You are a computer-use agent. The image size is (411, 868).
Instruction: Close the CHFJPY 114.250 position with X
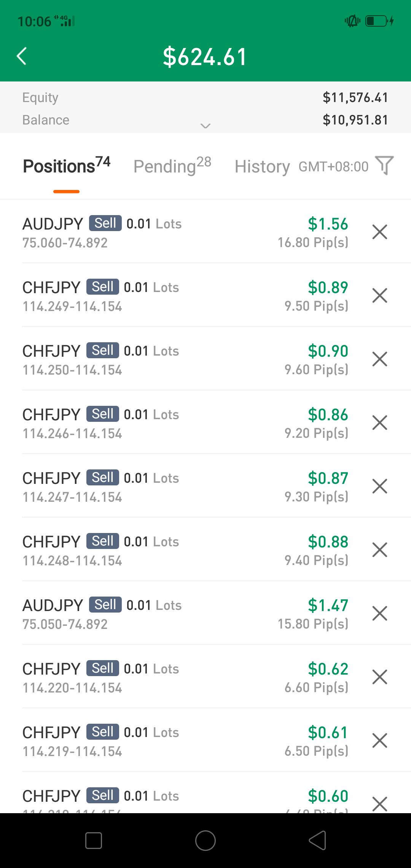tap(379, 359)
